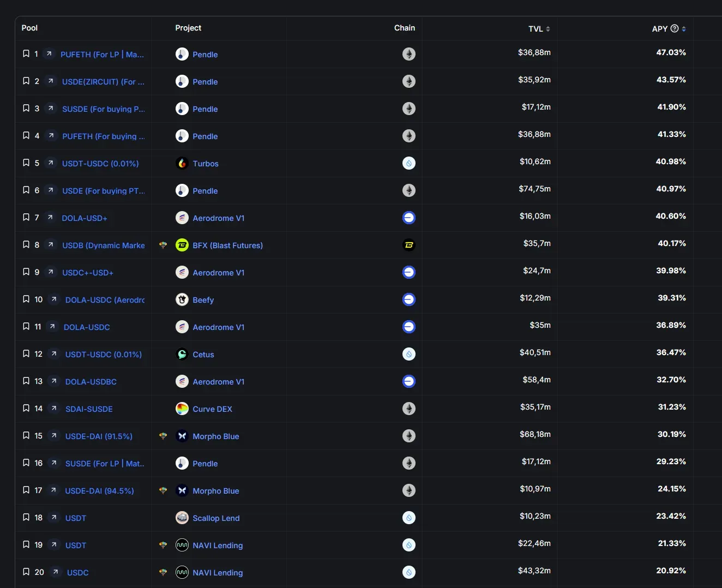Open the Scallop Lend project link
The image size is (722, 588).
(216, 518)
